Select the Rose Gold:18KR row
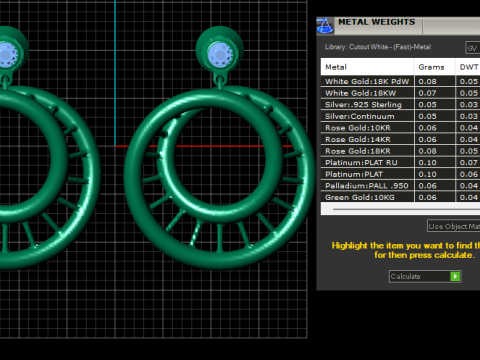Image resolution: width=480 pixels, height=360 pixels. click(x=400, y=151)
